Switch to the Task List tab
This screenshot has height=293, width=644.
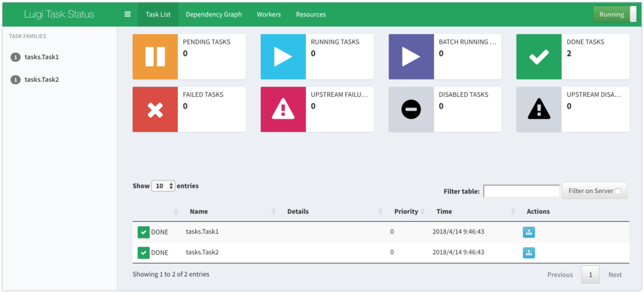158,14
